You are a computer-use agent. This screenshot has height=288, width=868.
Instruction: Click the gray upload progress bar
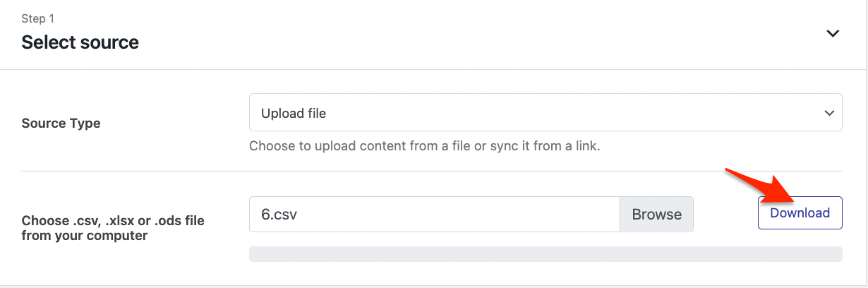(x=545, y=254)
